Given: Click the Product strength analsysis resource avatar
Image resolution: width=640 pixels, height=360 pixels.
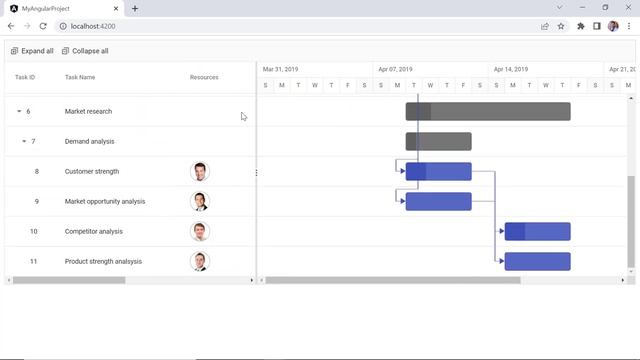Looking at the screenshot, I should [x=200, y=261].
